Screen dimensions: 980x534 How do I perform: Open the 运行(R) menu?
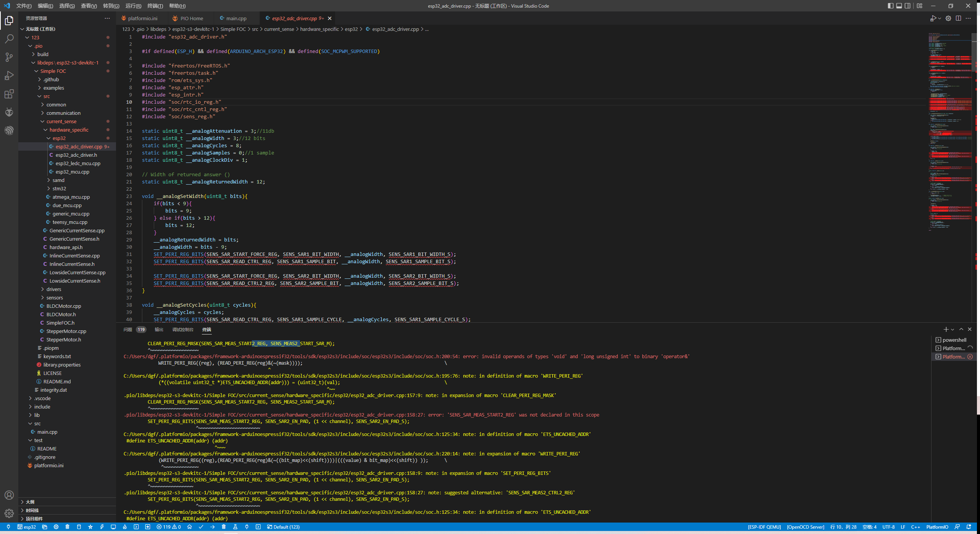click(x=133, y=6)
